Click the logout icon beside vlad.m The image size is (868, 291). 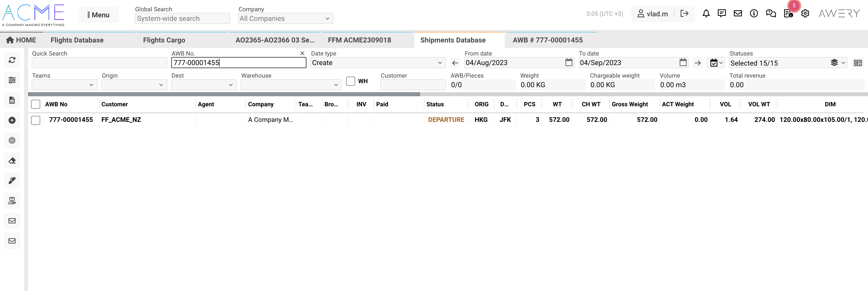[x=684, y=14]
